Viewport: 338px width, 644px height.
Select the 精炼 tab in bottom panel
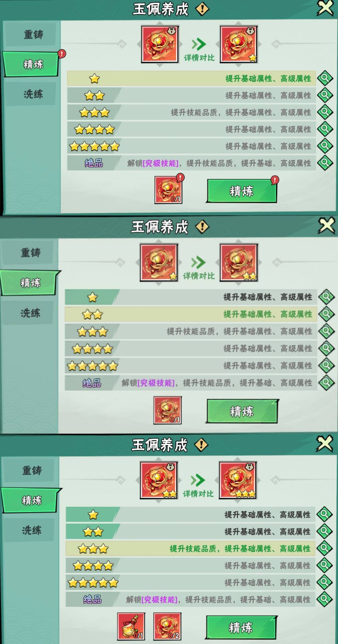point(31,500)
